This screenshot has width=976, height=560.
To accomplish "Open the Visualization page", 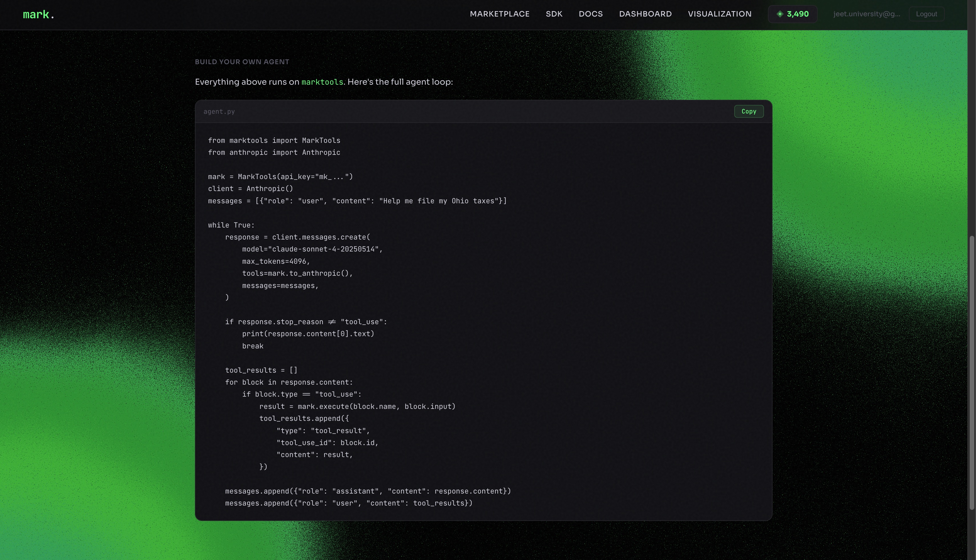I will 719,14.
